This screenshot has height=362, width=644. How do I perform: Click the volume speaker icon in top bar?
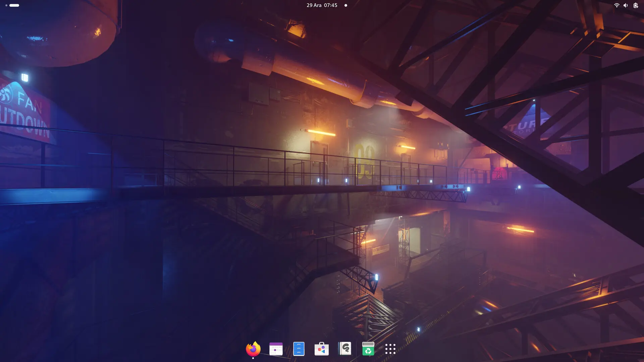[x=626, y=5]
